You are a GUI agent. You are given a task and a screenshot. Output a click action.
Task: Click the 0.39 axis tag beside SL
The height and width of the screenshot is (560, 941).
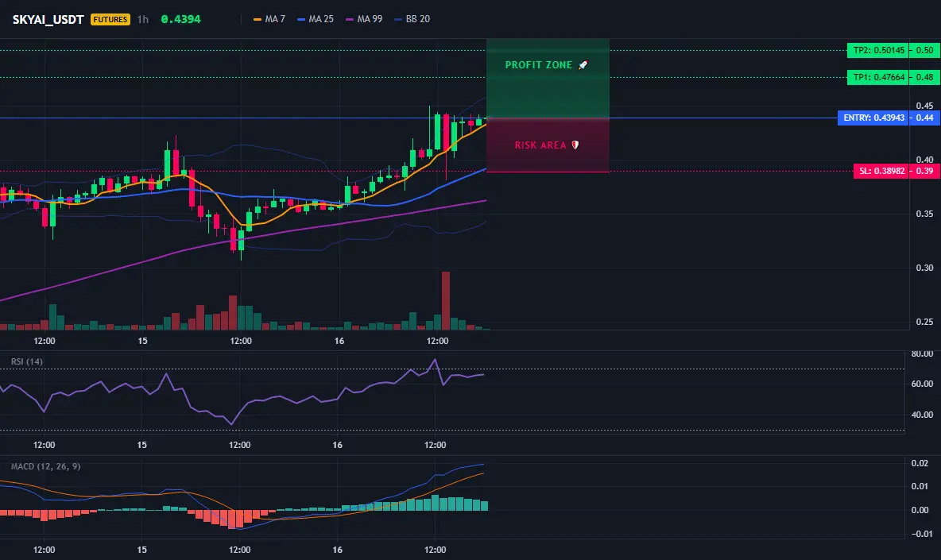point(925,171)
